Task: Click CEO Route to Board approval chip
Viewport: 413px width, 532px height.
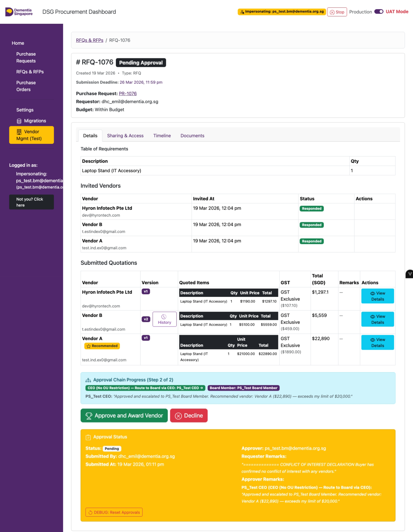Action: click(145, 388)
